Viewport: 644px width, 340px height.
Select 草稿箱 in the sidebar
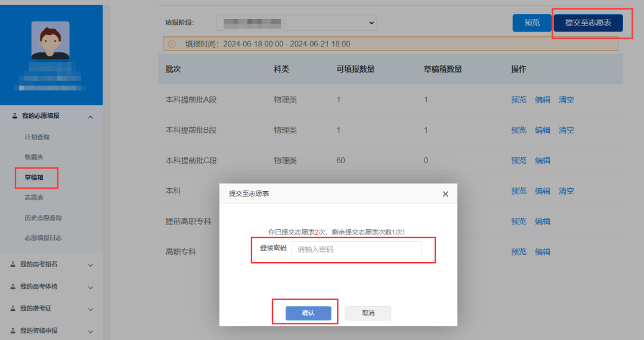point(33,177)
